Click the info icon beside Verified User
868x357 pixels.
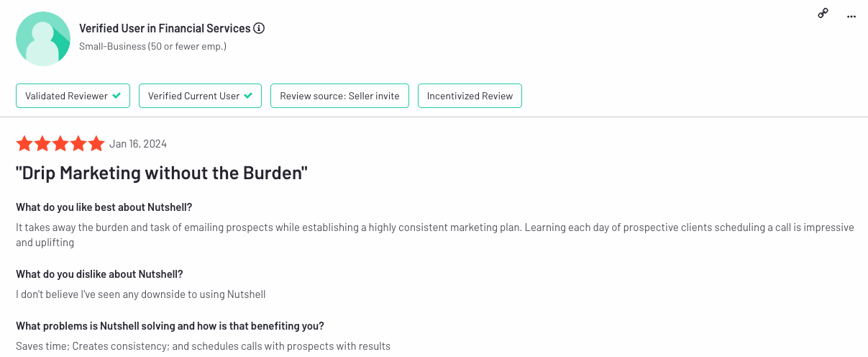coord(260,29)
